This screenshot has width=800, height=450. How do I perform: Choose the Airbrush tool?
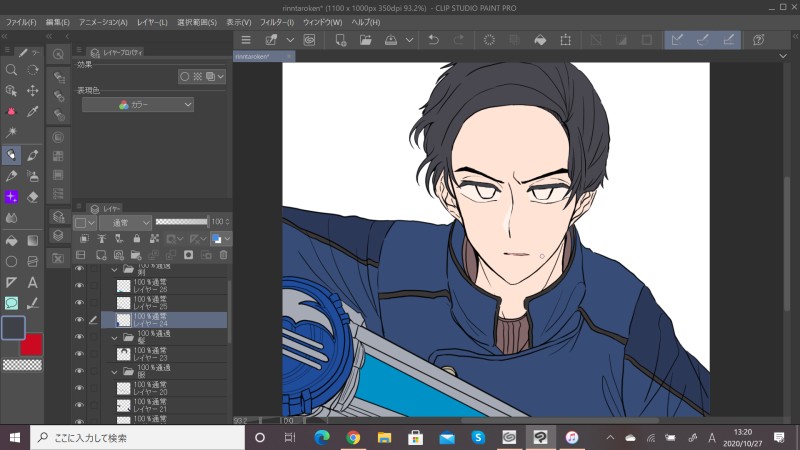click(33, 176)
